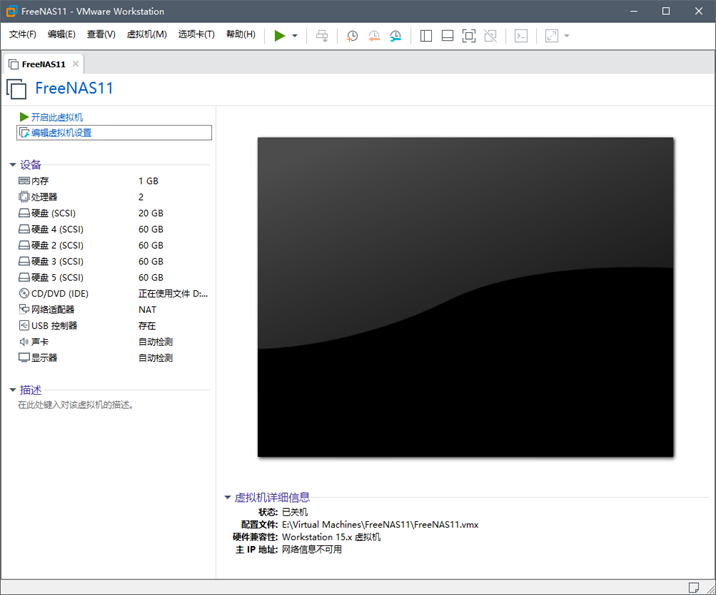Open the 查看(V) menu
The image size is (716, 595).
coord(101,34)
